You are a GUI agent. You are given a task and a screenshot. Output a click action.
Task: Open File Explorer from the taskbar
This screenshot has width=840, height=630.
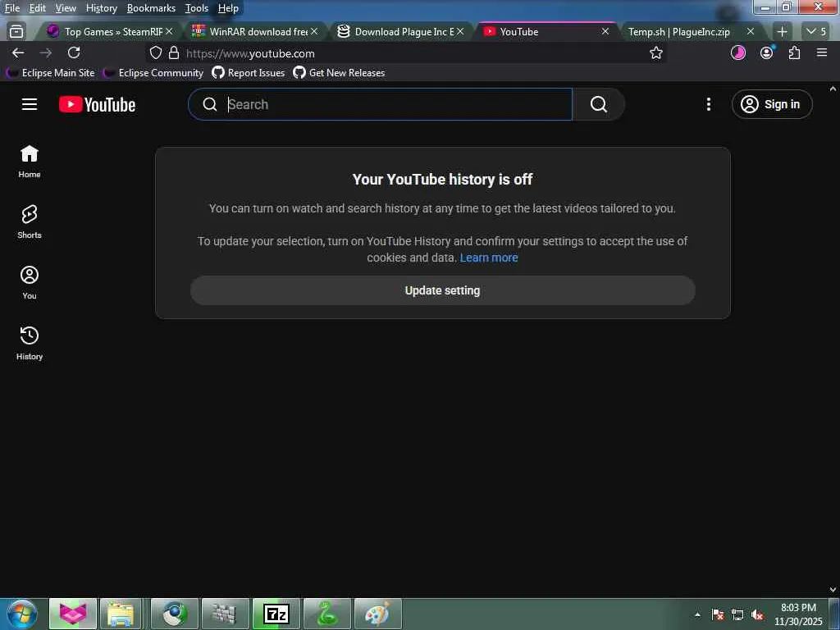tap(121, 614)
